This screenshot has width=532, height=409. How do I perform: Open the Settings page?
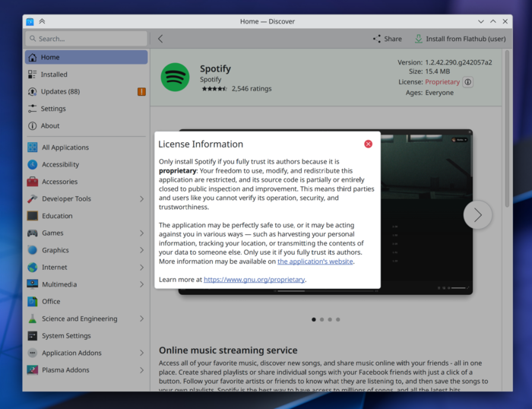pos(86,109)
